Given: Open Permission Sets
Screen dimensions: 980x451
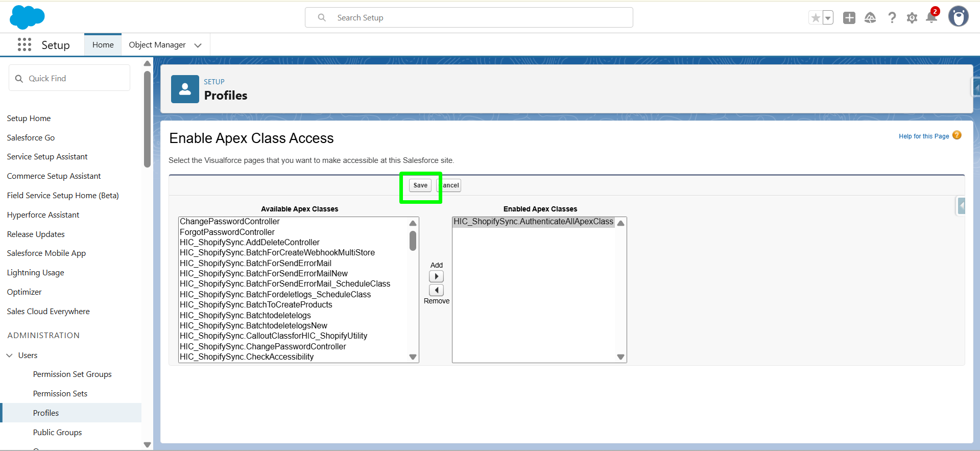Looking at the screenshot, I should tap(60, 394).
